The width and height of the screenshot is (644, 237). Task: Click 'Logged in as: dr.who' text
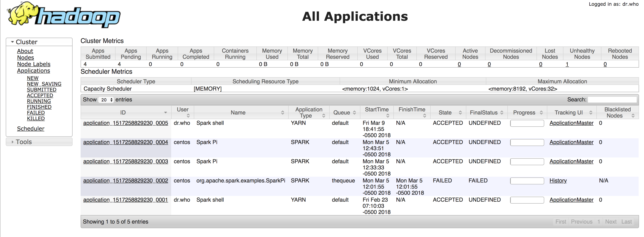614,4
